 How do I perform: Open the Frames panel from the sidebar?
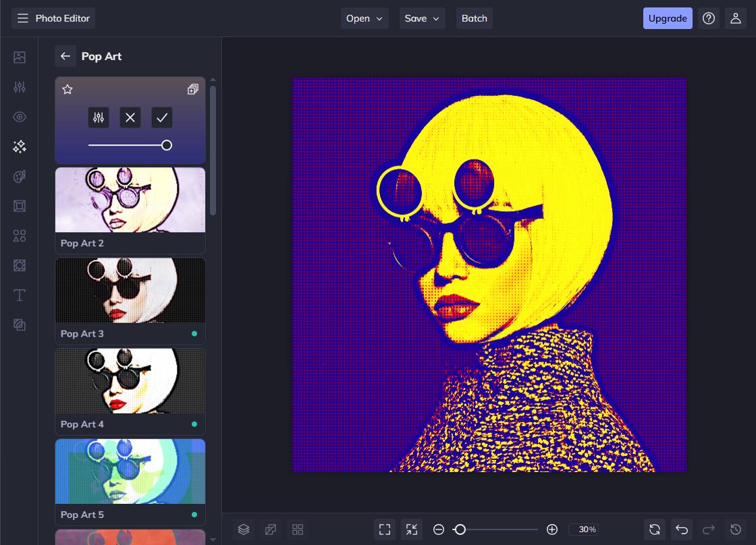(19, 206)
